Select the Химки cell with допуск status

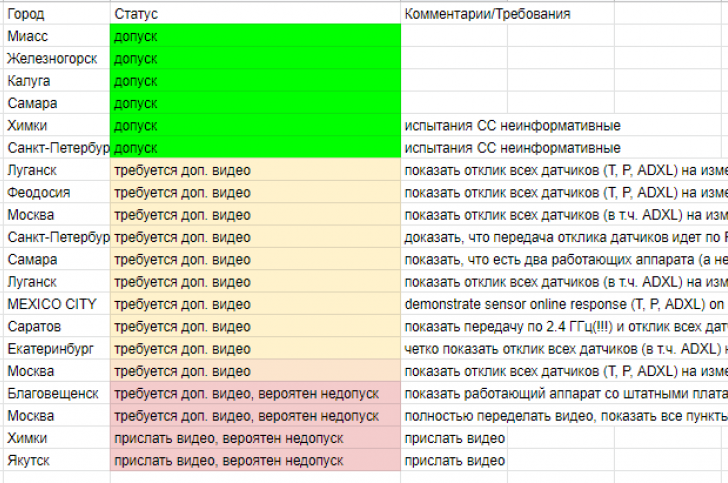[57, 125]
